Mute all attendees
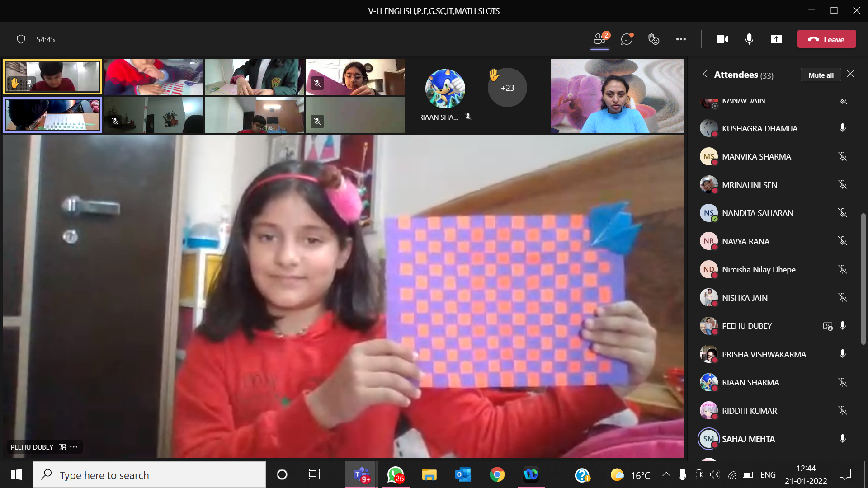868x488 pixels. [821, 75]
